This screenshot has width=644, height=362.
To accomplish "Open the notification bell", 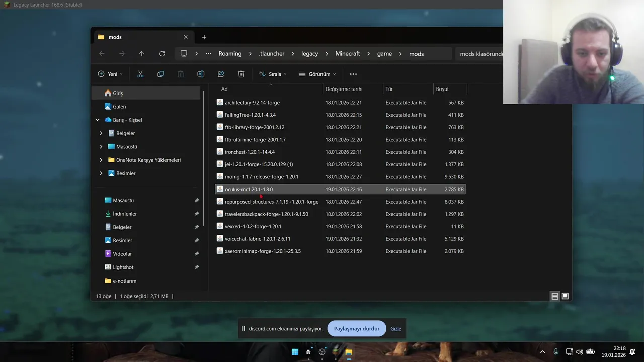I will pyautogui.click(x=632, y=352).
